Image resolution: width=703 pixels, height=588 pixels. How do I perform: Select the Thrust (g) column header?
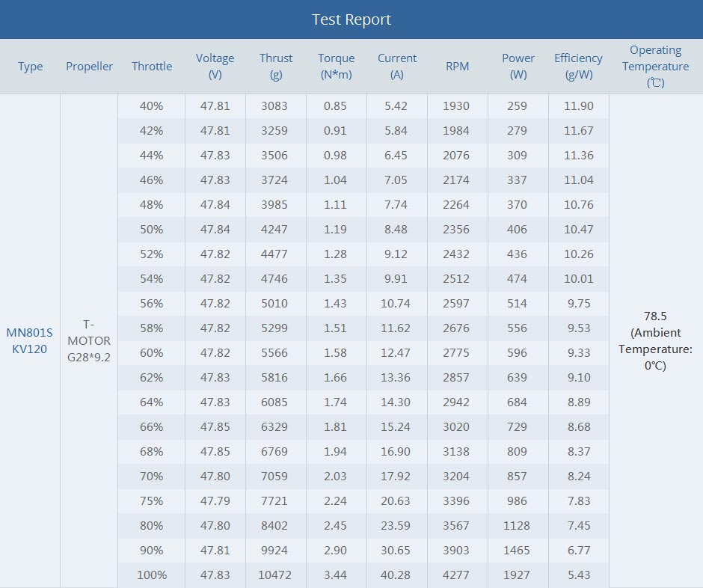276,67
